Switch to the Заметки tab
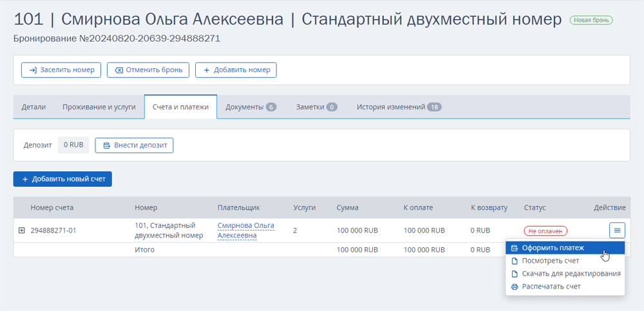 pyautogui.click(x=316, y=108)
